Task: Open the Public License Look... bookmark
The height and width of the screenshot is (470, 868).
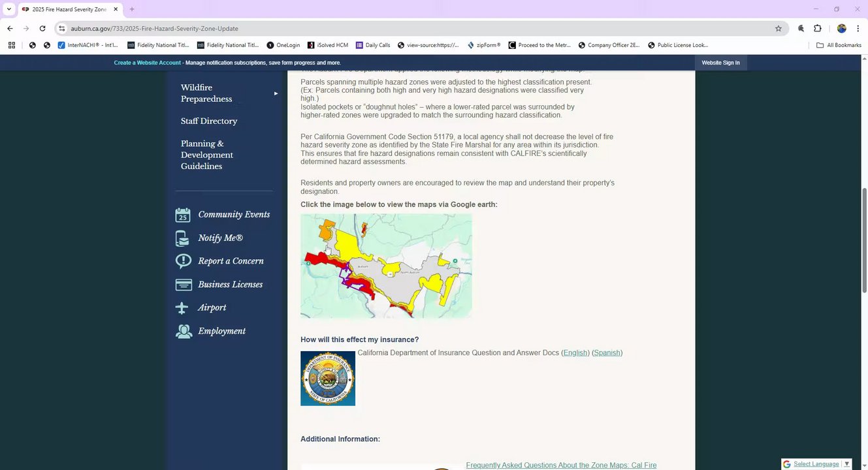Action: click(678, 45)
